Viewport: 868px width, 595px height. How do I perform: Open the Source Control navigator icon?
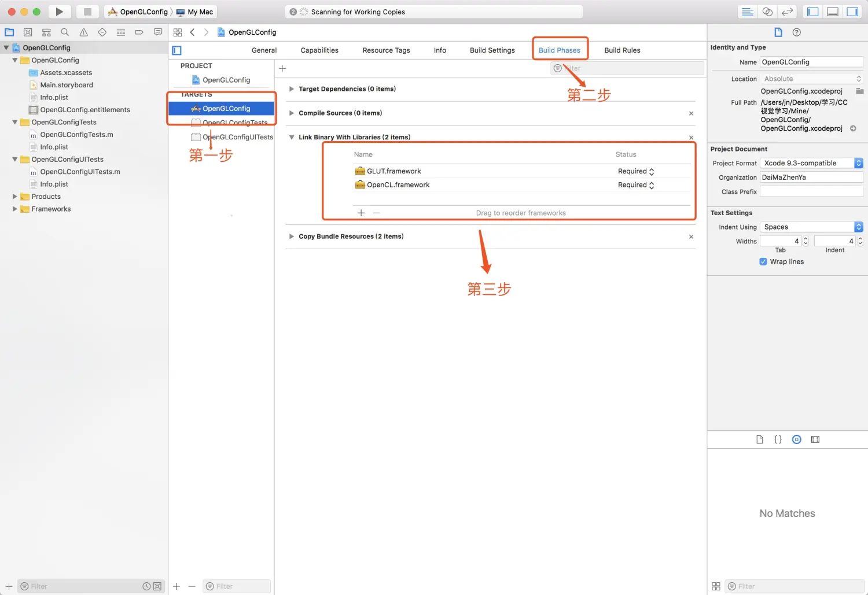[28, 32]
